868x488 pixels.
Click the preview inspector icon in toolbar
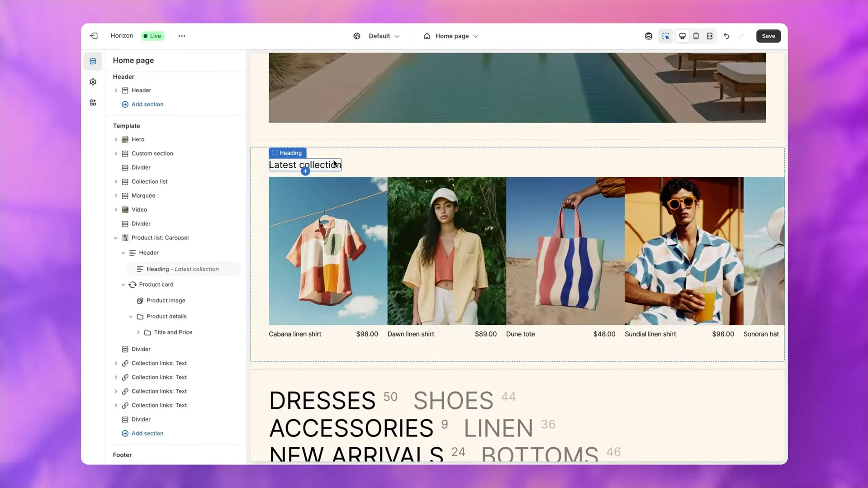point(648,36)
